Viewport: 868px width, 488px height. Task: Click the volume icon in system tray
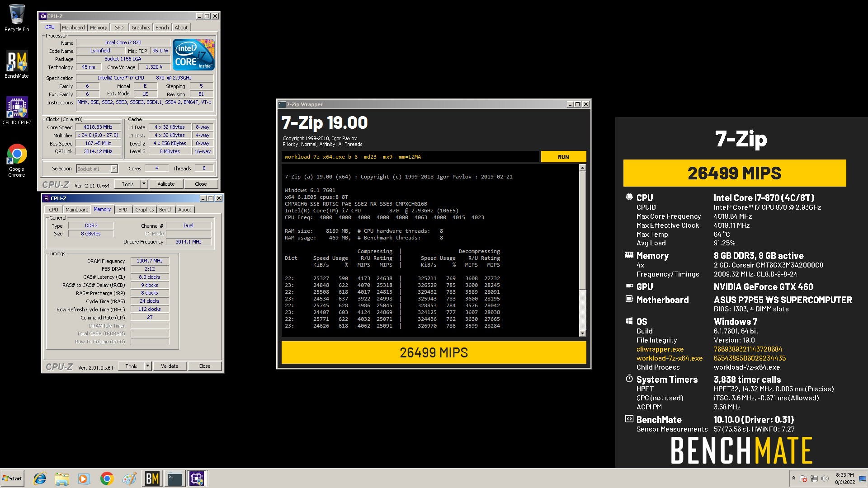pos(825,479)
